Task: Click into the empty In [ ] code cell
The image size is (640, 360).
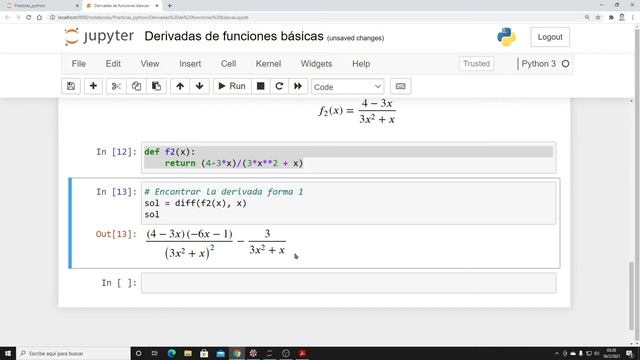Action: click(349, 283)
